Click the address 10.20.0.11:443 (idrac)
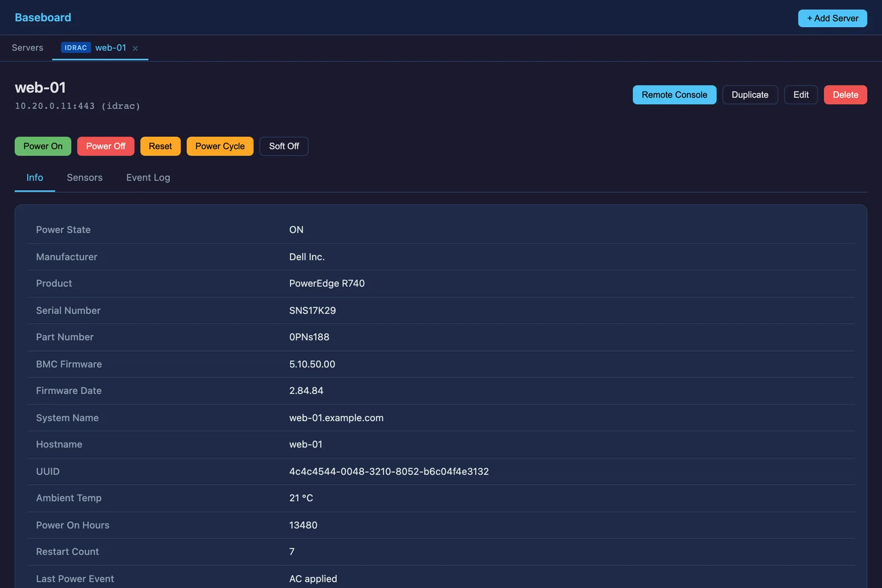 coord(77,106)
